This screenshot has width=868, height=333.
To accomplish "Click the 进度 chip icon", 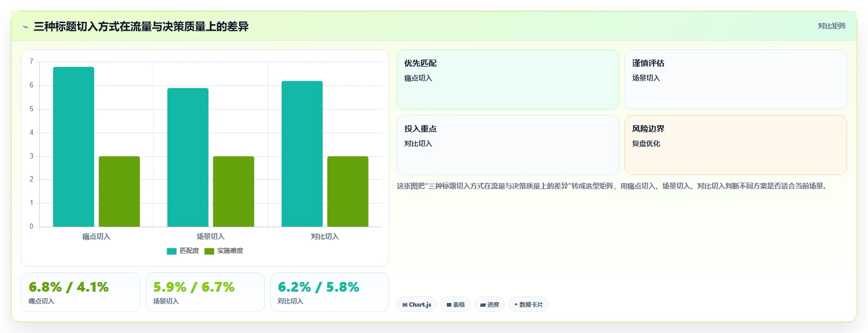I will tap(483, 305).
